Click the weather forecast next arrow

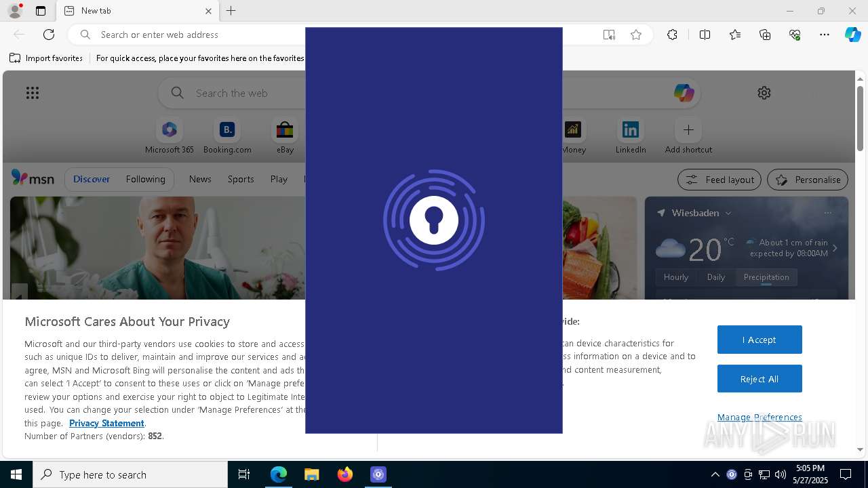pos(835,248)
